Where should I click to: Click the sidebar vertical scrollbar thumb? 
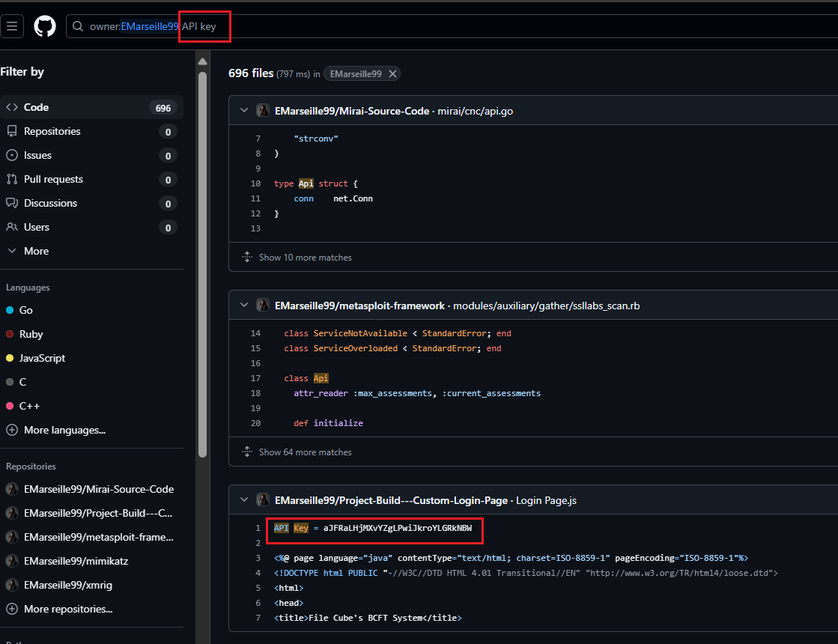[202, 264]
